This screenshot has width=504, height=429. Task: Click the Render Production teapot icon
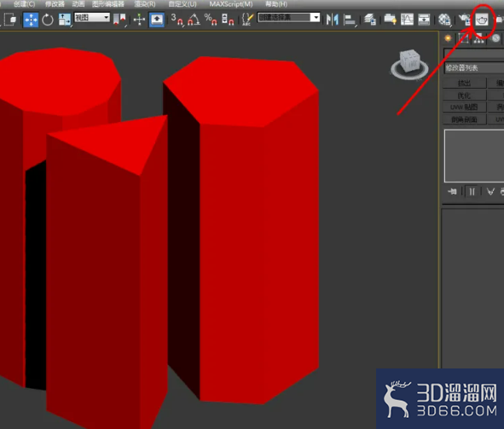point(482,20)
